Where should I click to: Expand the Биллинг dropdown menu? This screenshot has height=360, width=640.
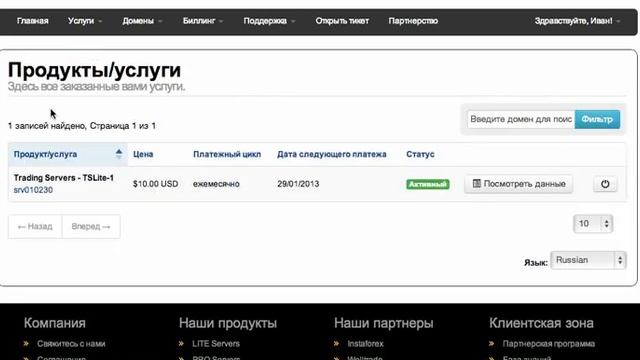point(203,21)
